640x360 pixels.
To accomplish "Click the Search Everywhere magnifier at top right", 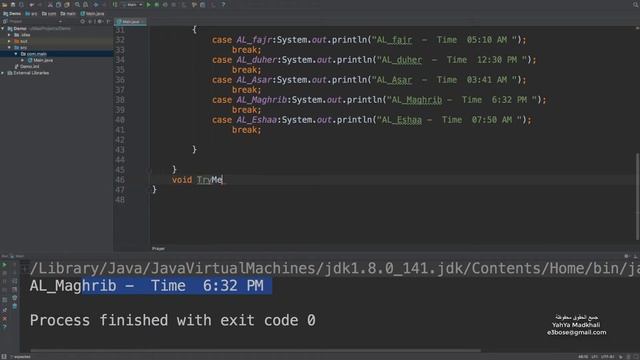I will click(636, 4).
